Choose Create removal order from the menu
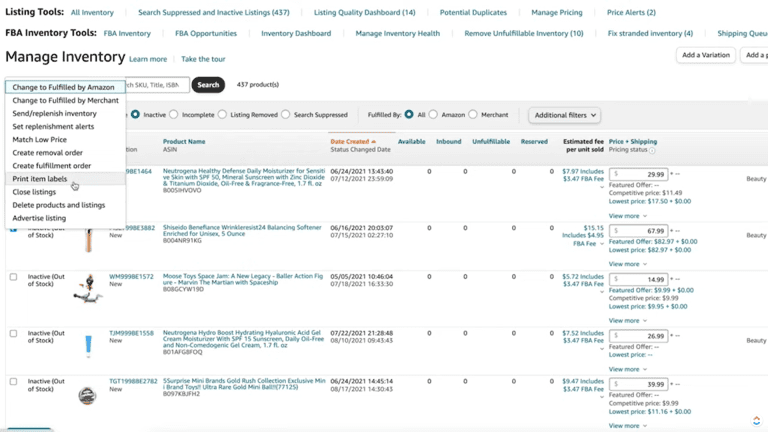 [65, 153]
